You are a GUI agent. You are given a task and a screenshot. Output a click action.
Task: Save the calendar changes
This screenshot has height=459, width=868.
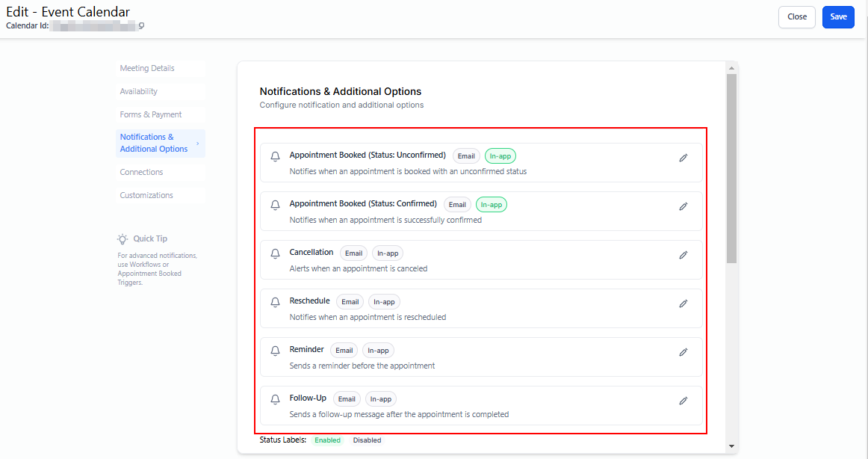click(x=838, y=16)
